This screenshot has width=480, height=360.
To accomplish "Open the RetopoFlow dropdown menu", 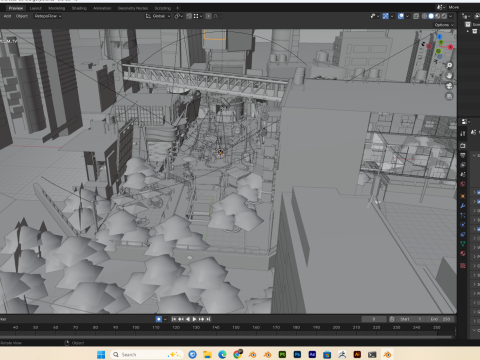I will click(x=48, y=16).
